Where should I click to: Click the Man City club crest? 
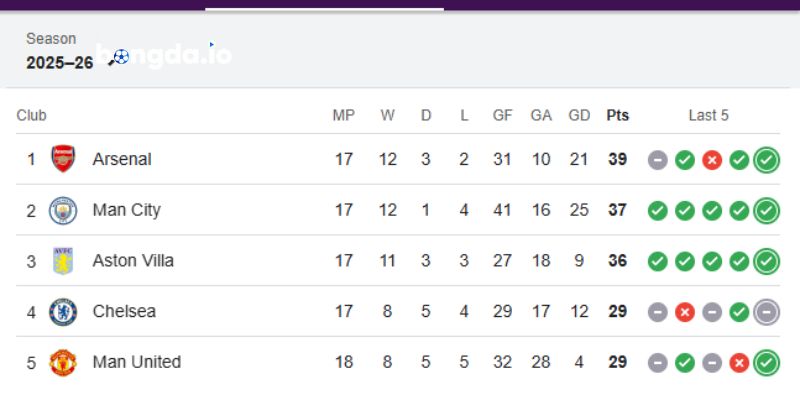click(x=63, y=210)
